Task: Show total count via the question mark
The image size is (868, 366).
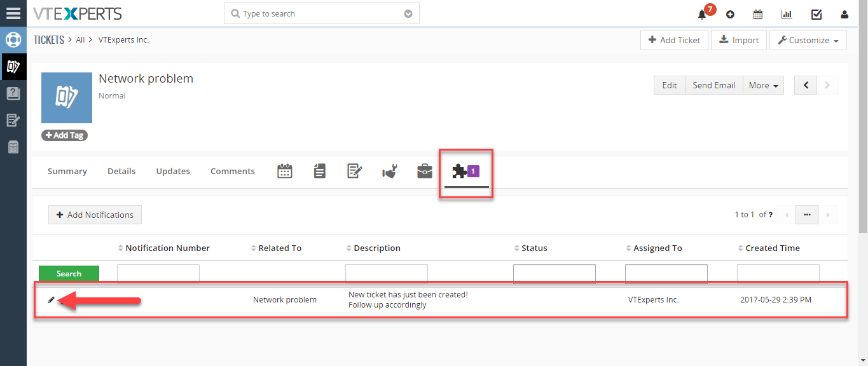Action: pyautogui.click(x=771, y=215)
